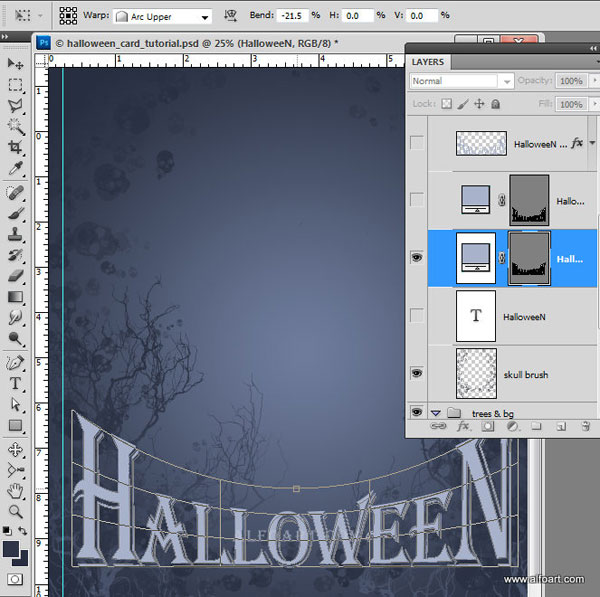Open the Fill slider arrow
Viewport: 600px width, 597px height.
point(594,104)
